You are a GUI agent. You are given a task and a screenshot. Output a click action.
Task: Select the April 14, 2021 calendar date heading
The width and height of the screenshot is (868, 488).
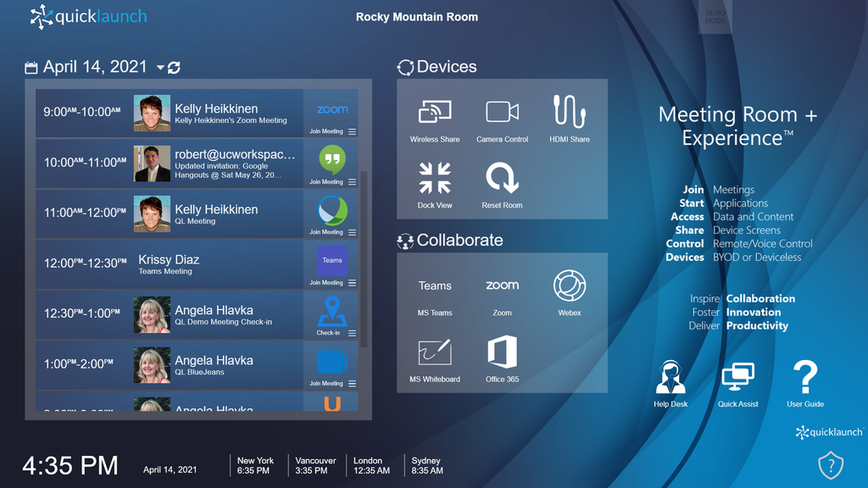pyautogui.click(x=95, y=67)
